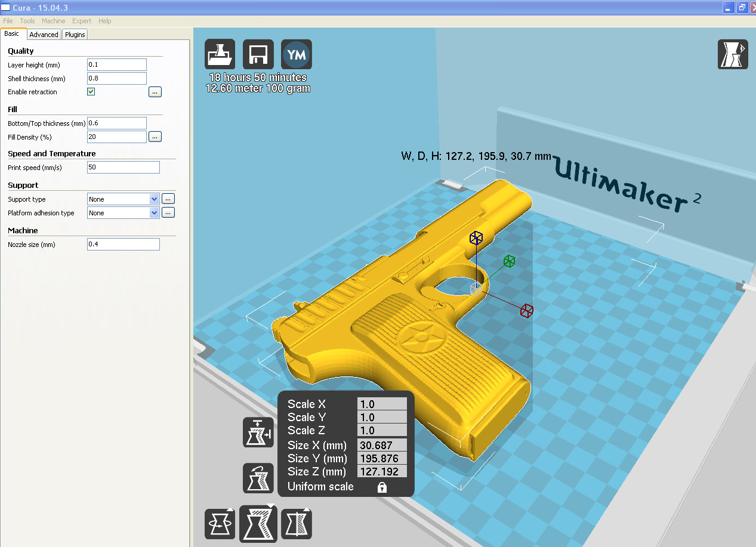Open expert retraction settings via its ... button

pyautogui.click(x=155, y=91)
